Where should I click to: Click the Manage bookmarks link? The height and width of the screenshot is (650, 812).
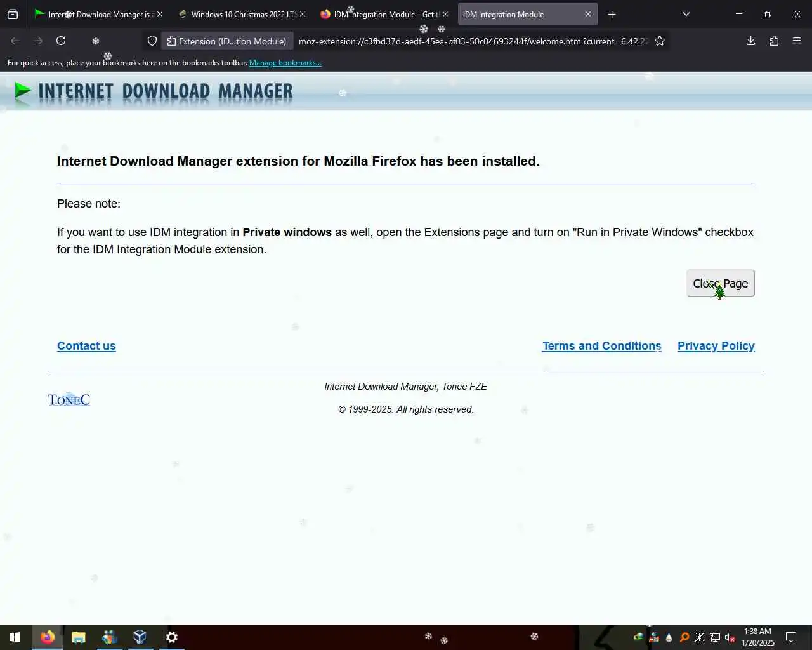(285, 63)
